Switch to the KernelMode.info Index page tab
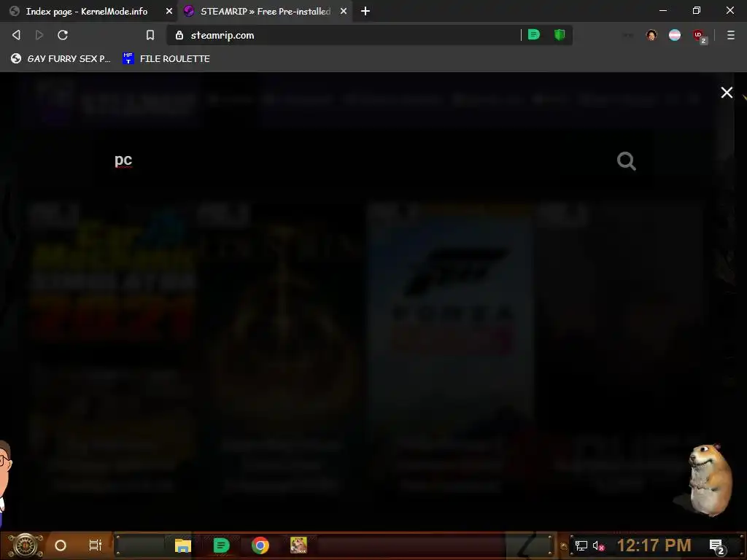Screen dimensions: 747x560 pos(87,11)
